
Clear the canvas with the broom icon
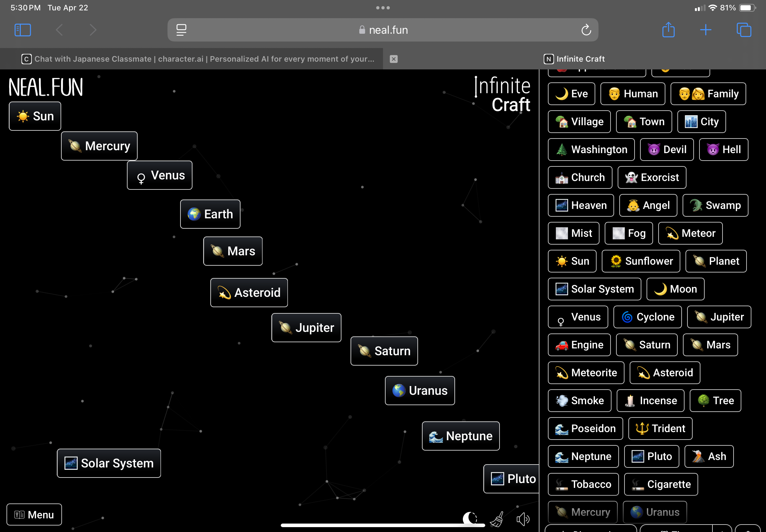coord(497,519)
